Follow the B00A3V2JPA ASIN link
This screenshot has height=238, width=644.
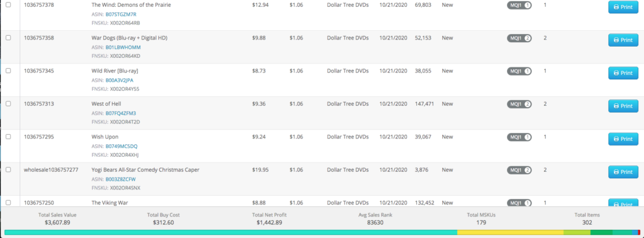pyautogui.click(x=119, y=80)
